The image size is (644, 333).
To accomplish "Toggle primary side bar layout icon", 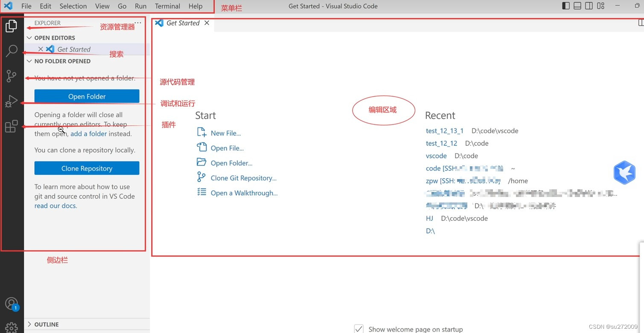I will [566, 6].
